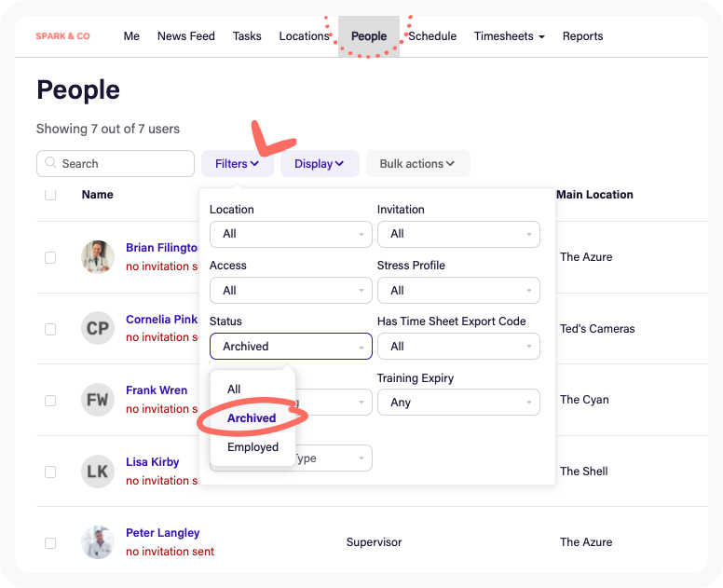Click the Spark & Co logo
Viewport: 723px width, 588px height.
click(62, 36)
